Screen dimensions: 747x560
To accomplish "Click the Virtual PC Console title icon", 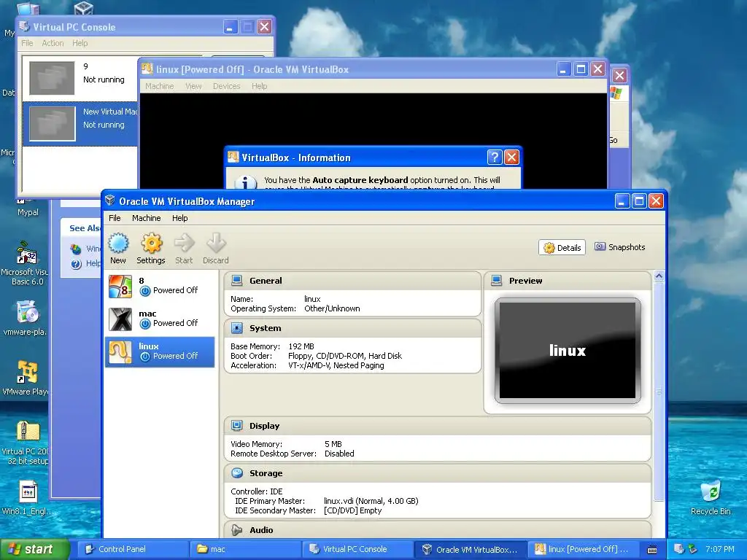I will tap(24, 27).
